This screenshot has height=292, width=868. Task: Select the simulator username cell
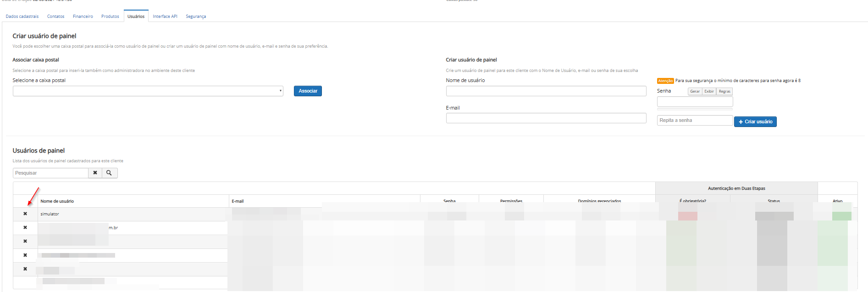(x=133, y=214)
